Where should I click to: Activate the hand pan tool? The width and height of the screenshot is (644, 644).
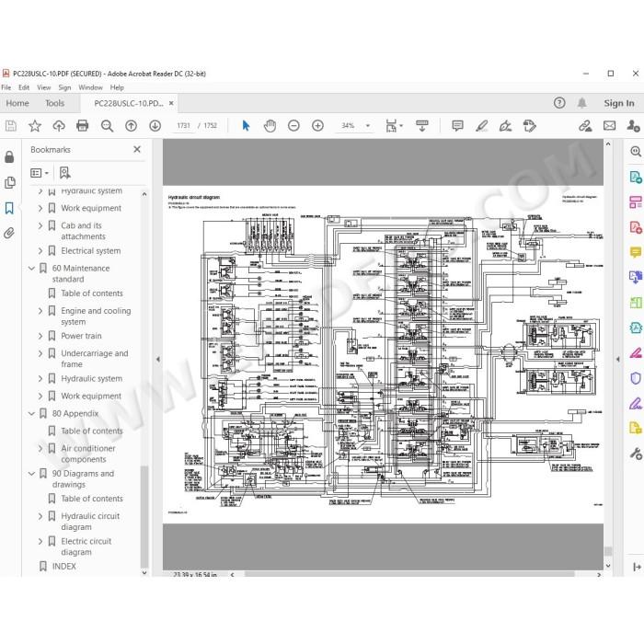point(270,126)
